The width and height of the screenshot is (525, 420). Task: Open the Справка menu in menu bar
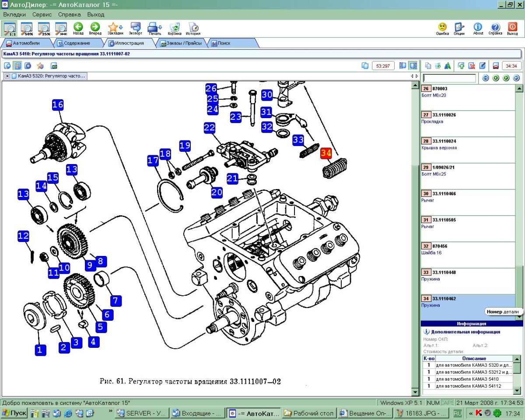(x=70, y=14)
